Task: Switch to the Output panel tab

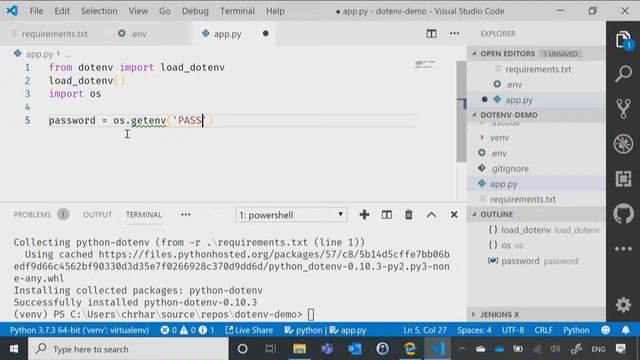Action: pyautogui.click(x=97, y=215)
